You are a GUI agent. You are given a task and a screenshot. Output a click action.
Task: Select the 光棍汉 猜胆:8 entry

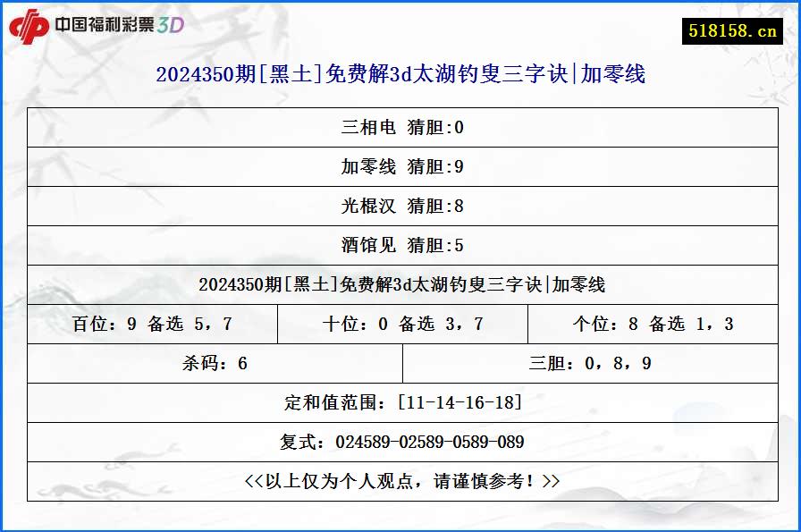point(400,206)
